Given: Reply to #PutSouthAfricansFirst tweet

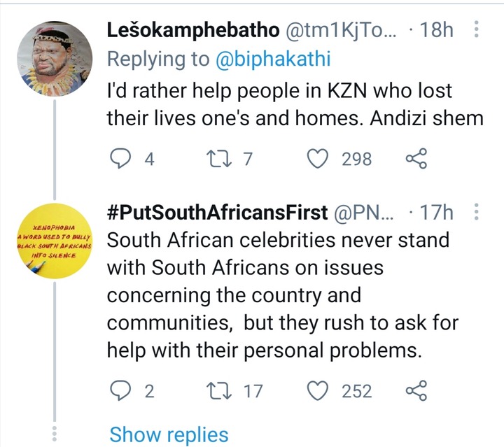Looking at the screenshot, I should click(x=120, y=390).
